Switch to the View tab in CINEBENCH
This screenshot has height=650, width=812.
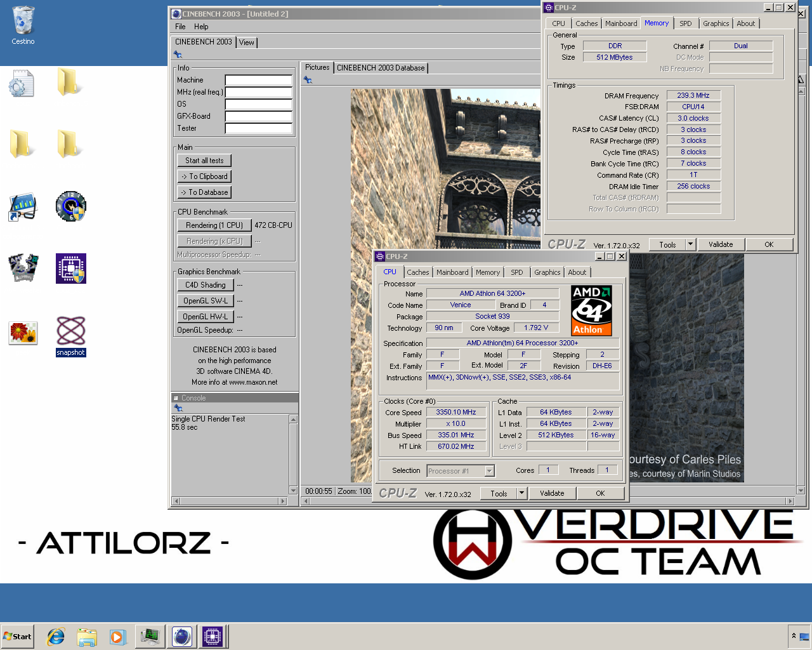point(247,43)
